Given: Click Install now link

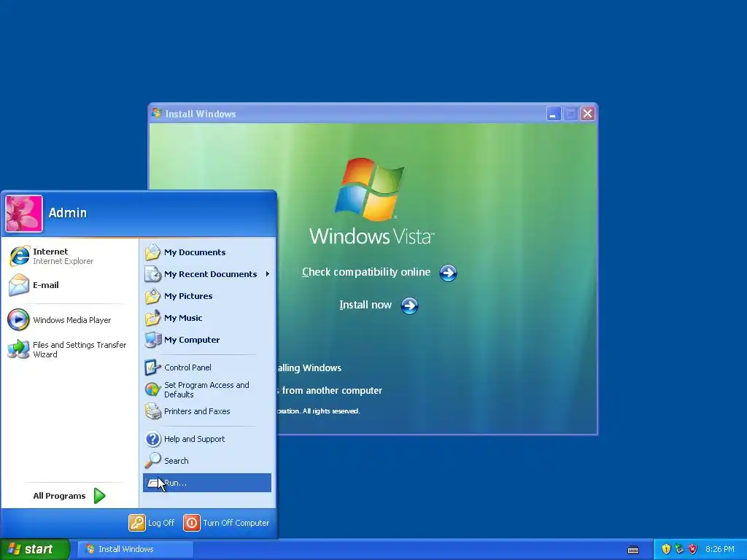Looking at the screenshot, I should pos(365,305).
